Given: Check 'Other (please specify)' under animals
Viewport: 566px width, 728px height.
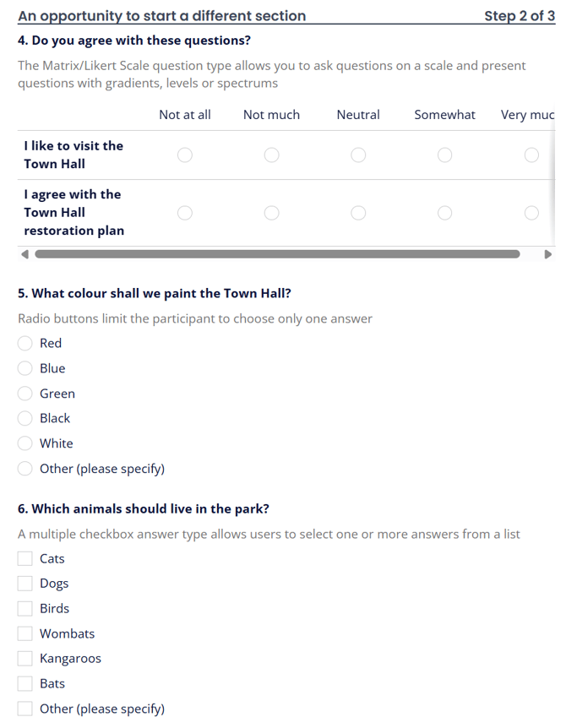Looking at the screenshot, I should click(25, 709).
